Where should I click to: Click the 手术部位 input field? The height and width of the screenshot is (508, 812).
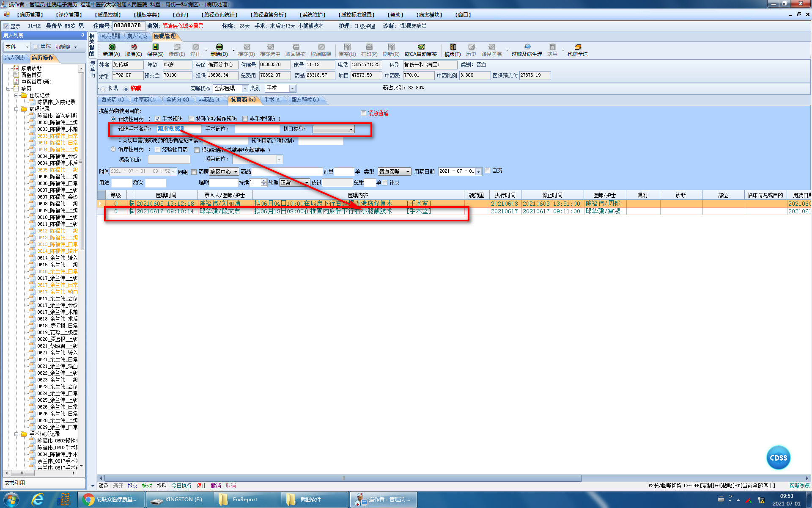pyautogui.click(x=257, y=129)
